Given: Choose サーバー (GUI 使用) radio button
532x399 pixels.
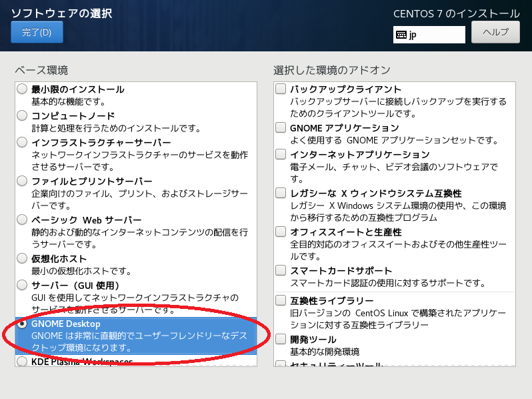Looking at the screenshot, I should tap(22, 285).
